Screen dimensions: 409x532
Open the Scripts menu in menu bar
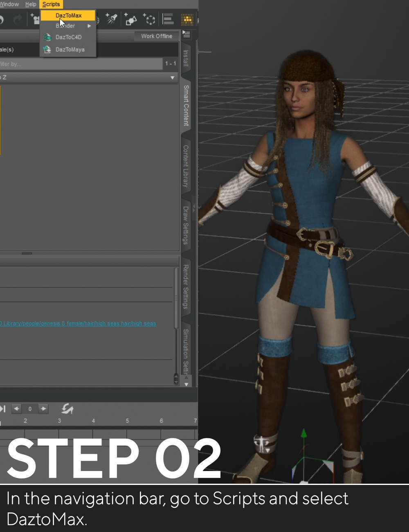(x=51, y=4)
